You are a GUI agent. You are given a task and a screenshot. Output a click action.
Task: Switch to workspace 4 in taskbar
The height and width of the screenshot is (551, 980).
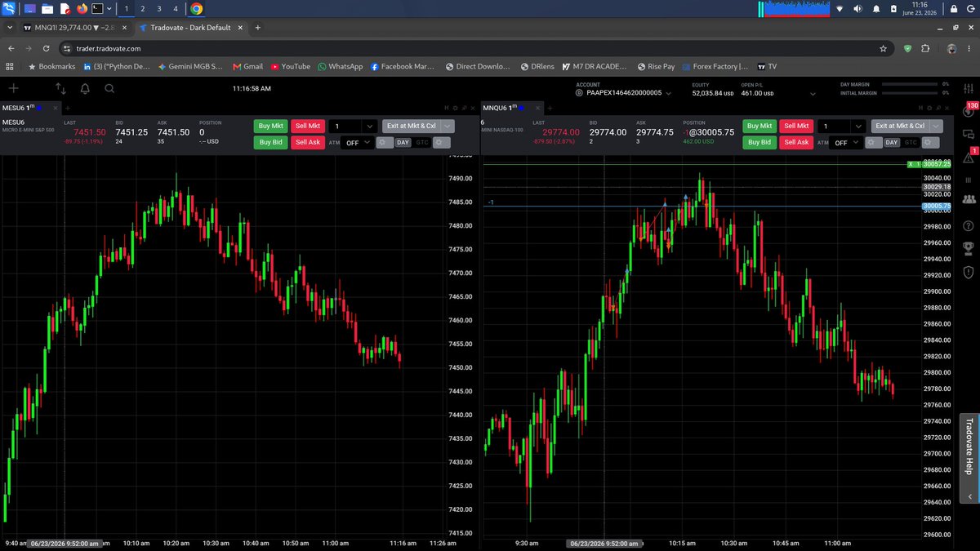click(176, 9)
